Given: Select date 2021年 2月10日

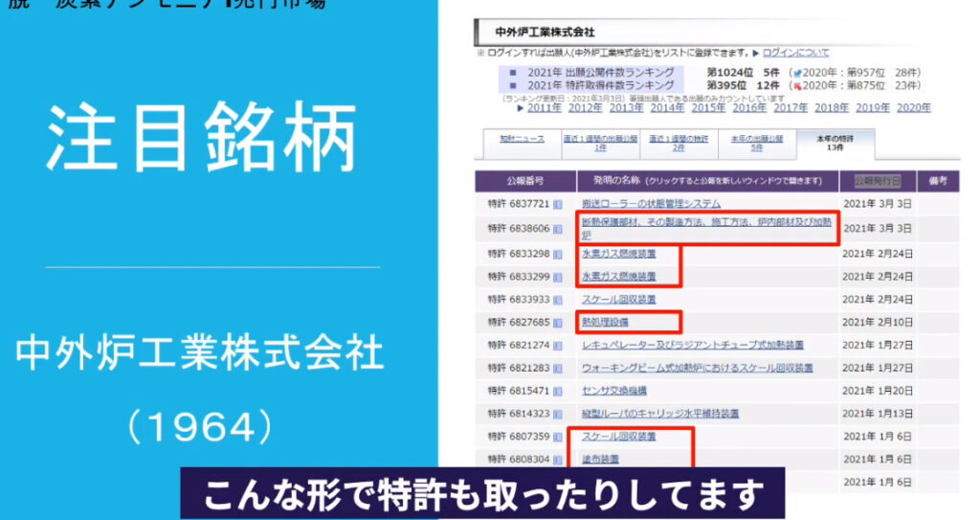Looking at the screenshot, I should coord(878,323).
